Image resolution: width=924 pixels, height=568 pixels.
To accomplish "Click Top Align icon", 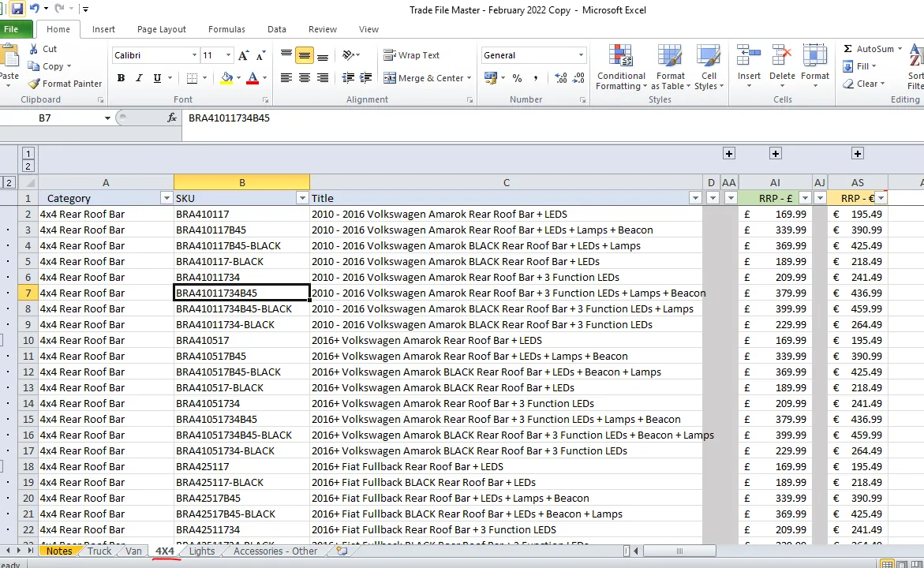I will [x=286, y=55].
